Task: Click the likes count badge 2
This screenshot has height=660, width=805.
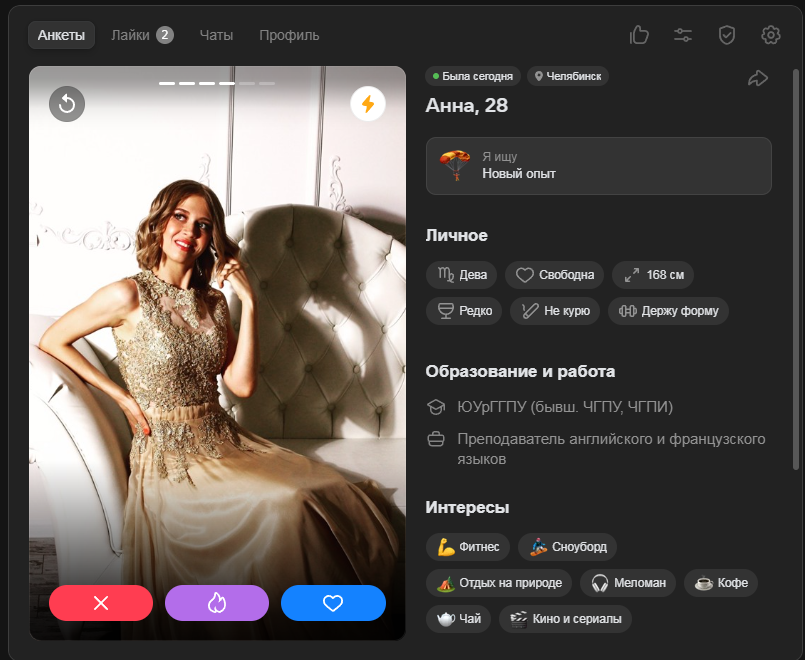Action: tap(165, 35)
